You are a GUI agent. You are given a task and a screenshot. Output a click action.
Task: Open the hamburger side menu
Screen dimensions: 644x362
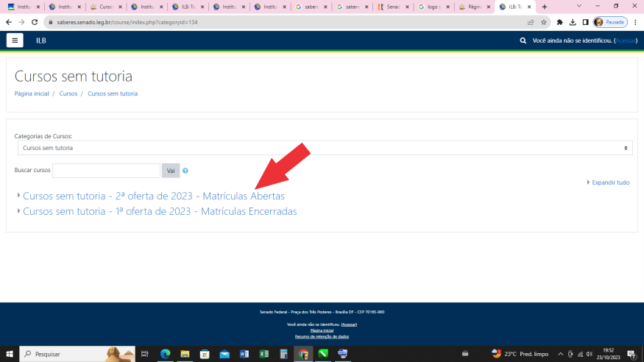[15, 40]
